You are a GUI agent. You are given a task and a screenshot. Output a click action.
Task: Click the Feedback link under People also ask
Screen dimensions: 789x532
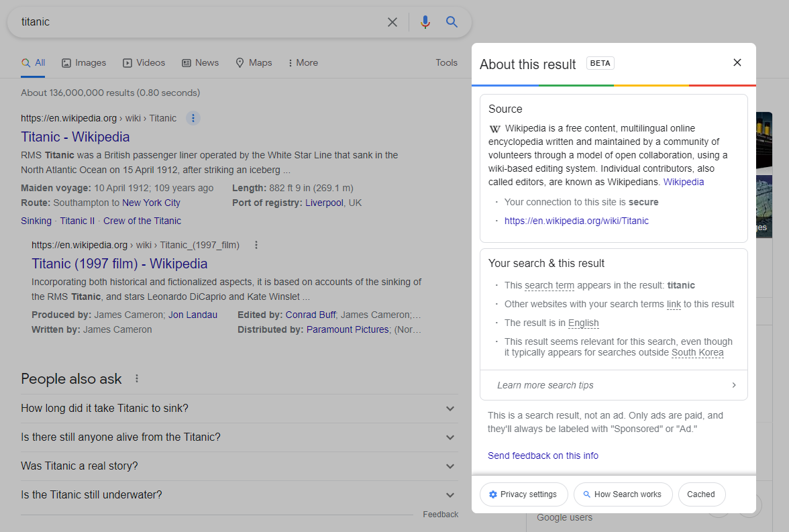click(x=440, y=515)
